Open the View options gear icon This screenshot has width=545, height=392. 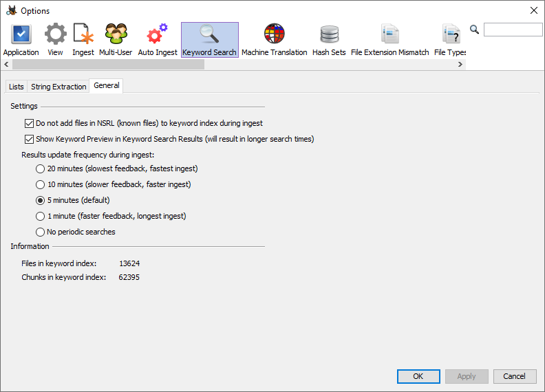point(55,34)
